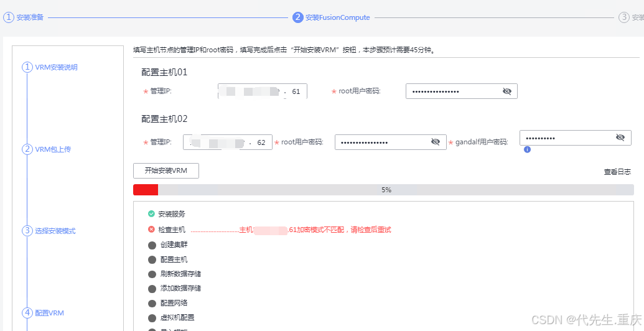Click the 刷新数据存储 step text
Image resolution: width=644 pixels, height=331 pixels.
180,274
